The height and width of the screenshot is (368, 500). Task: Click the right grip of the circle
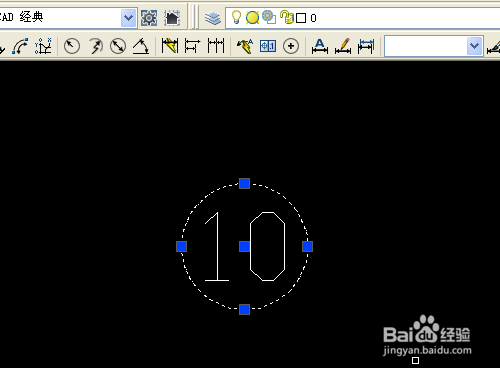click(x=307, y=246)
